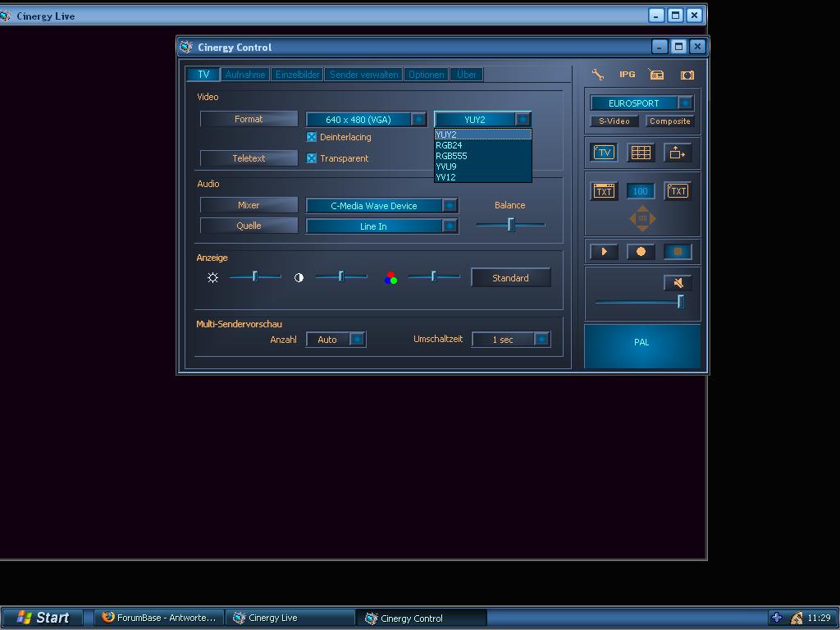Click the teletext navigation arrow pad
840x630 pixels.
pyautogui.click(x=642, y=218)
